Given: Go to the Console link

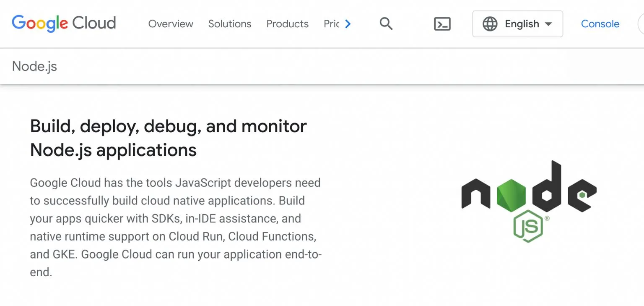Looking at the screenshot, I should [600, 24].
